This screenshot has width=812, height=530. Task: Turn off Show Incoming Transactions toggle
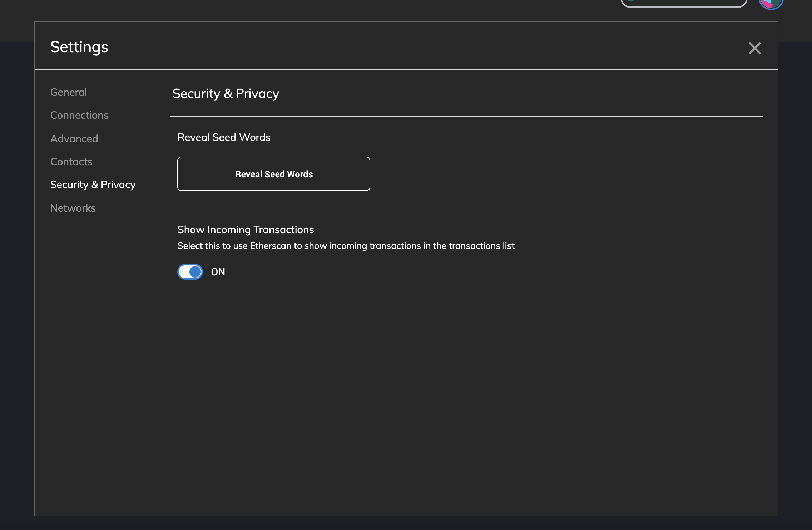(x=190, y=272)
